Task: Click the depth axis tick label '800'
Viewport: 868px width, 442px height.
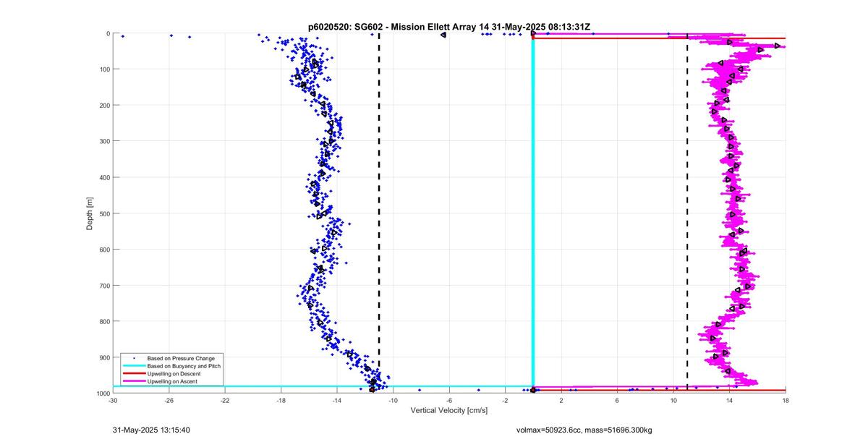Action: 105,321
